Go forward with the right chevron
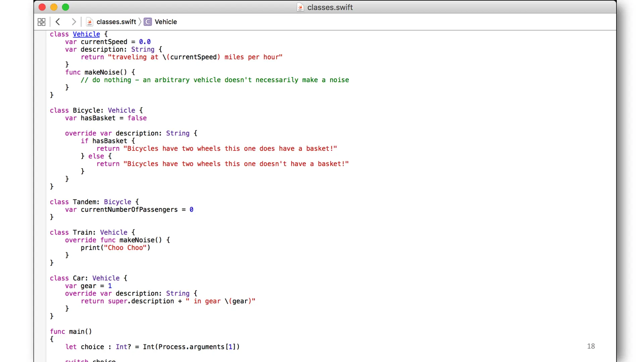 pos(74,22)
